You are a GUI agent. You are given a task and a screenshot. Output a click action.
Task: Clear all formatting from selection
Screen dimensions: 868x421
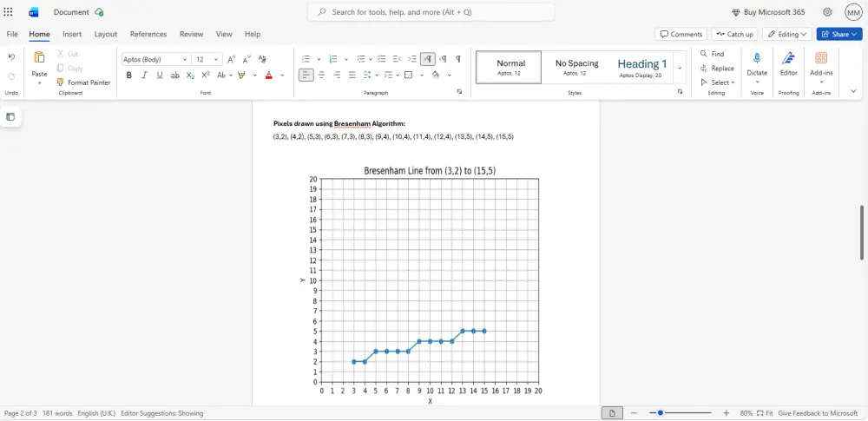(x=262, y=59)
